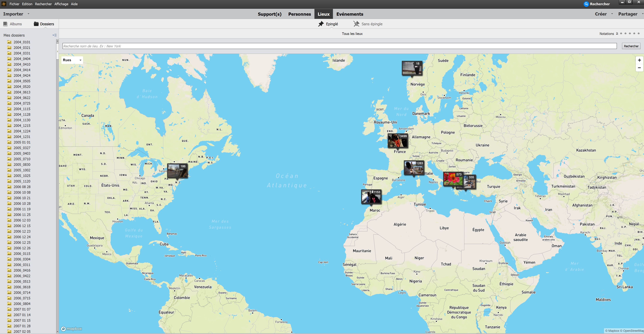Click the folder icon for 2006_0513
This screenshot has height=334, width=644.
click(9, 282)
